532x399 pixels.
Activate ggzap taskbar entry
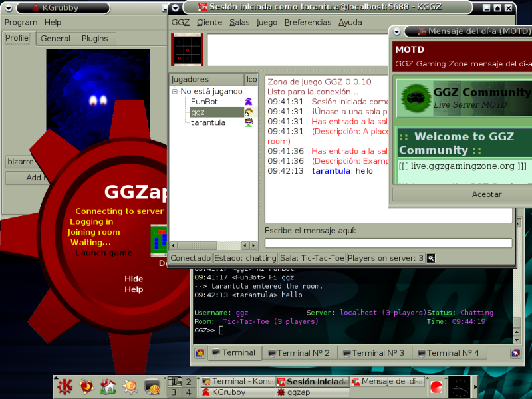(312, 392)
